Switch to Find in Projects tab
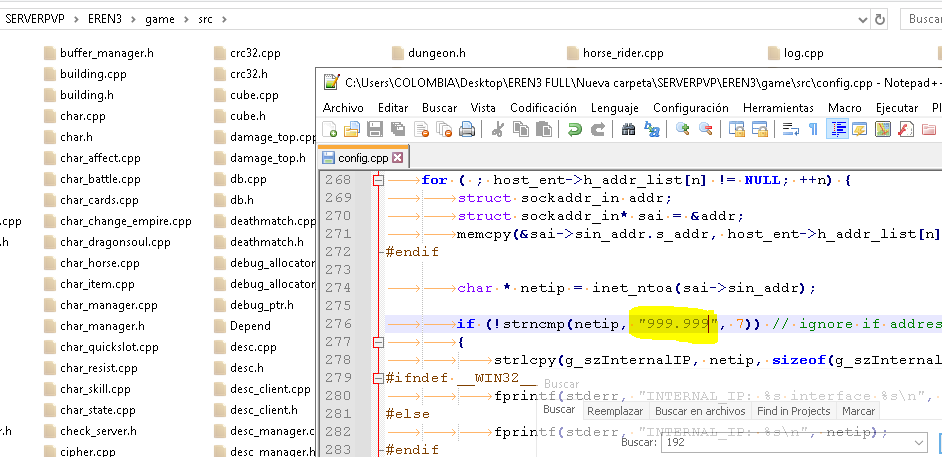942x457 pixels. (x=794, y=411)
